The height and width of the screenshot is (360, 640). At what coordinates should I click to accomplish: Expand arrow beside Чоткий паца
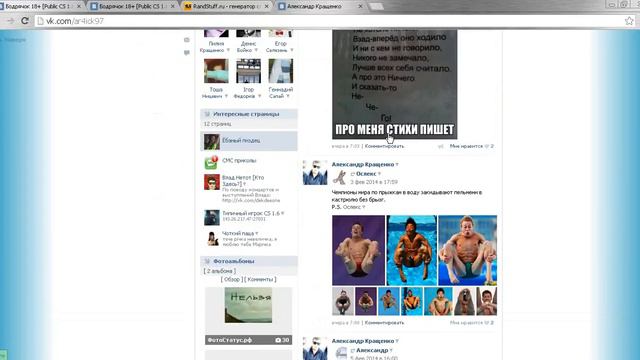(256, 233)
